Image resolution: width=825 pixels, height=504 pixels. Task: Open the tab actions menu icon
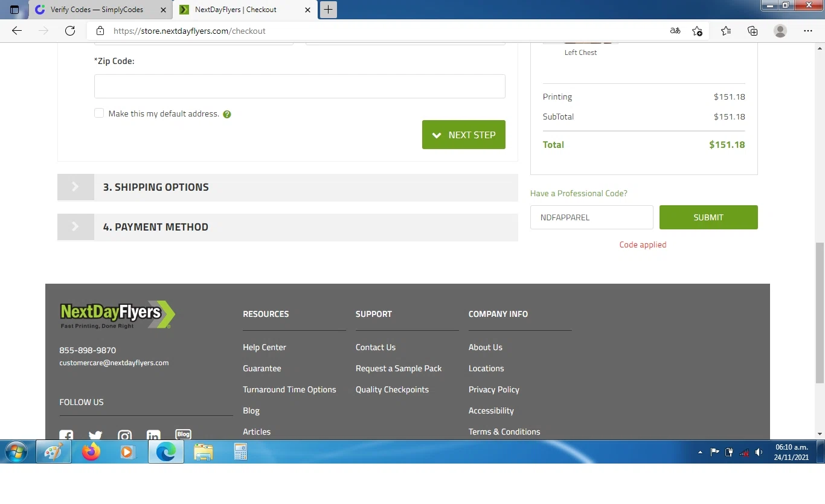coord(15,10)
